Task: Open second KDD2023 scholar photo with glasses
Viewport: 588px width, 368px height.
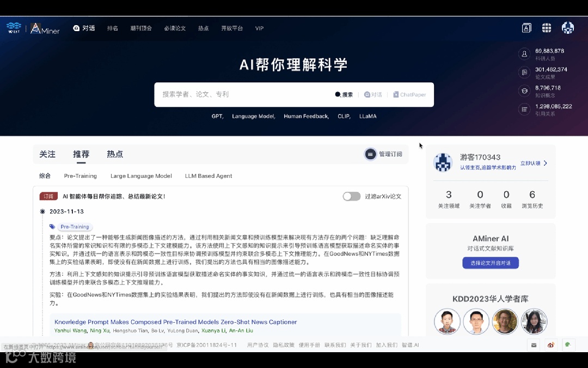Action: 476,322
